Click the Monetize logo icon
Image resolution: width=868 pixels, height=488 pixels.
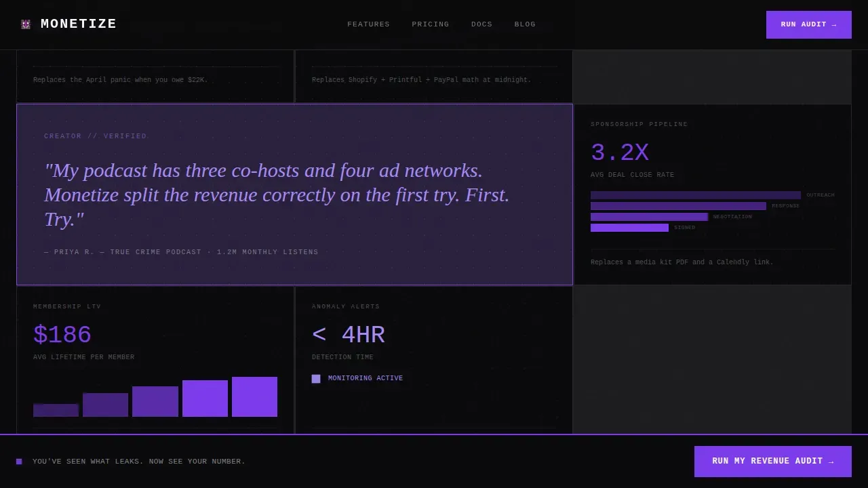[x=26, y=24]
